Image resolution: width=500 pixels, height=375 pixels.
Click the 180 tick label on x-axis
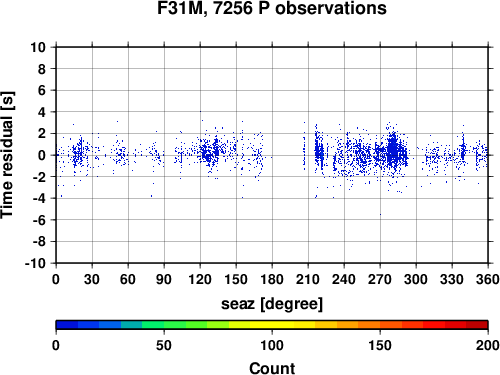(272, 279)
